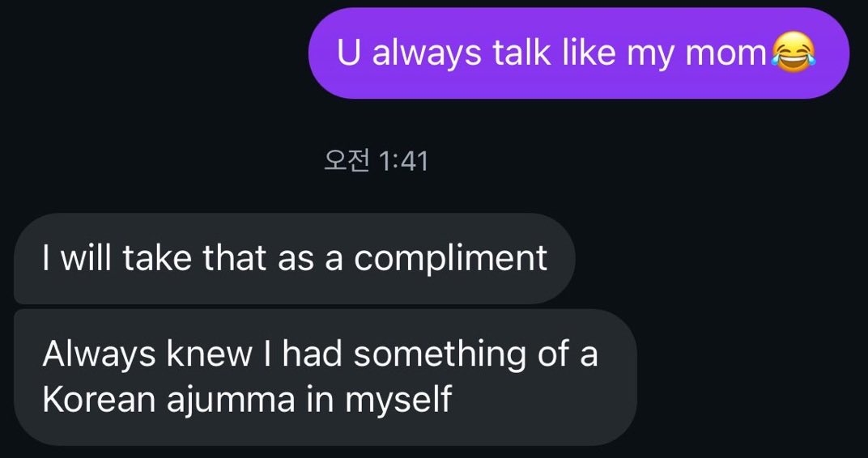This screenshot has width=868, height=458.
Task: Select the 'I will take that as a compliment' message
Action: (295, 258)
